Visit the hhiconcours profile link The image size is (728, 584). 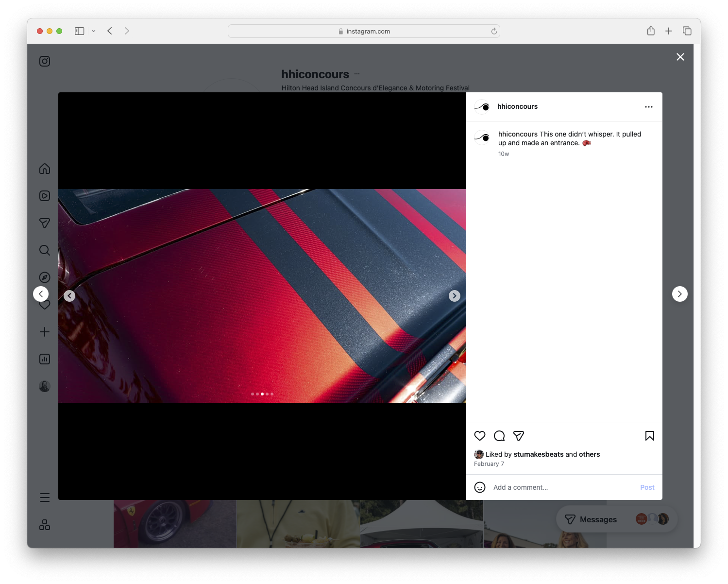[517, 106]
